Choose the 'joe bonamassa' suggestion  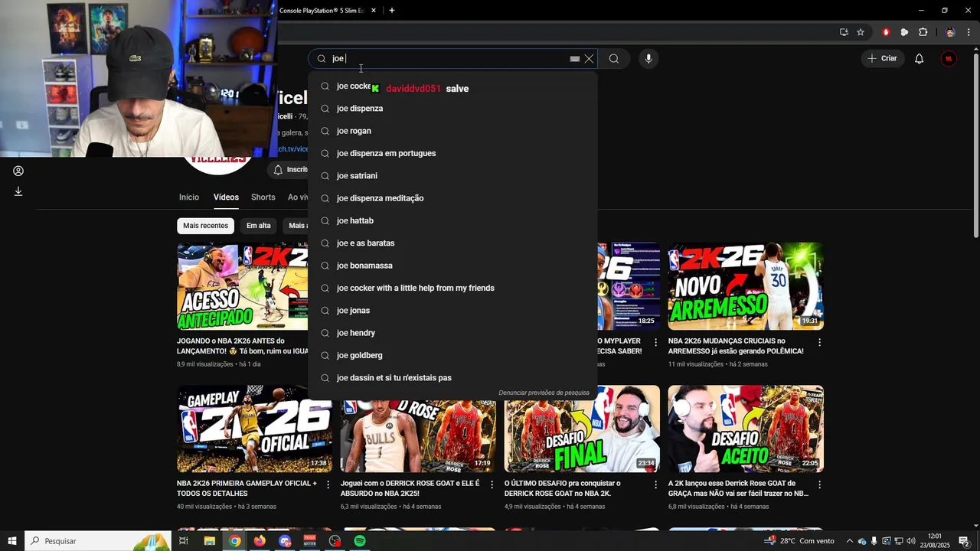point(452,266)
